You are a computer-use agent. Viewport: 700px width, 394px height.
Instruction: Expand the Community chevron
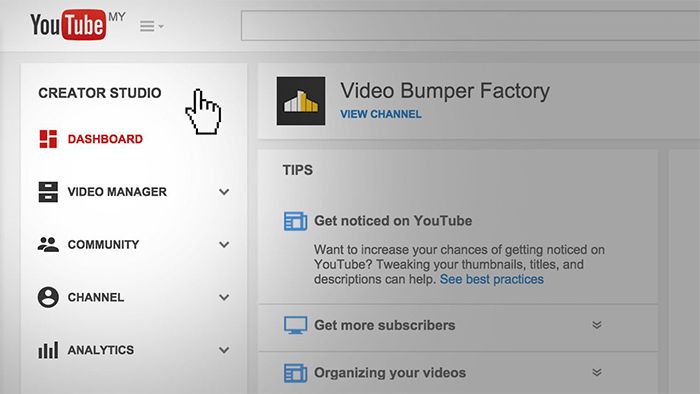click(x=224, y=245)
